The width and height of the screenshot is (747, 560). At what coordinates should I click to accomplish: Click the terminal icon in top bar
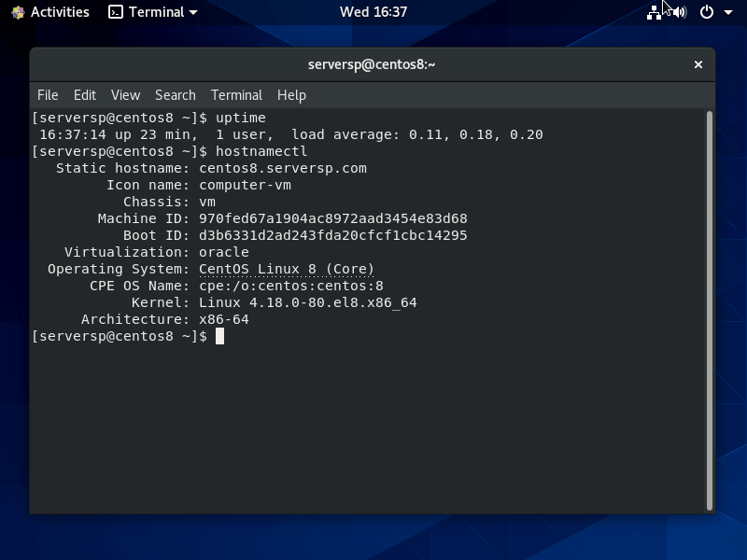point(115,12)
